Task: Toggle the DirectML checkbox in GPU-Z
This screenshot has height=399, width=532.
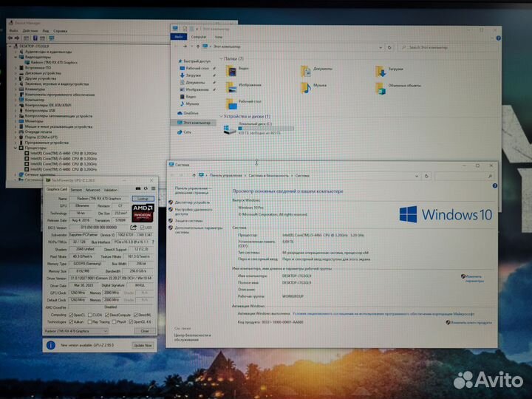Action: point(136,315)
